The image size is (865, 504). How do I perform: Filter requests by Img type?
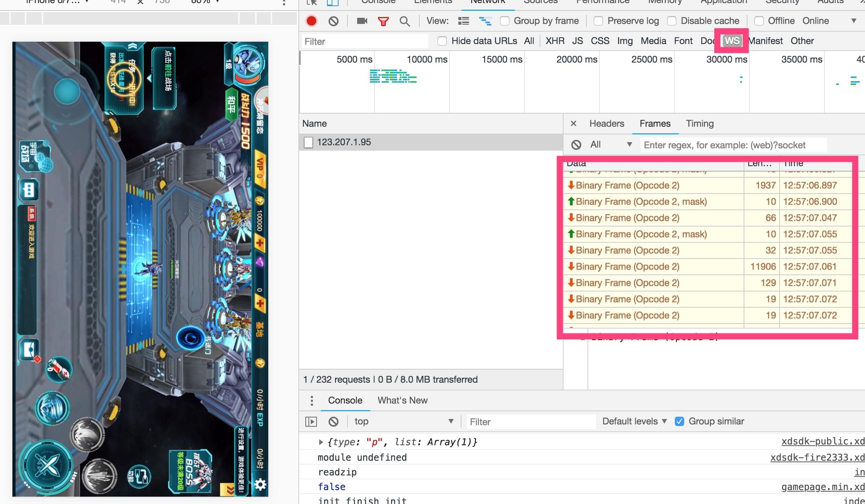(625, 41)
